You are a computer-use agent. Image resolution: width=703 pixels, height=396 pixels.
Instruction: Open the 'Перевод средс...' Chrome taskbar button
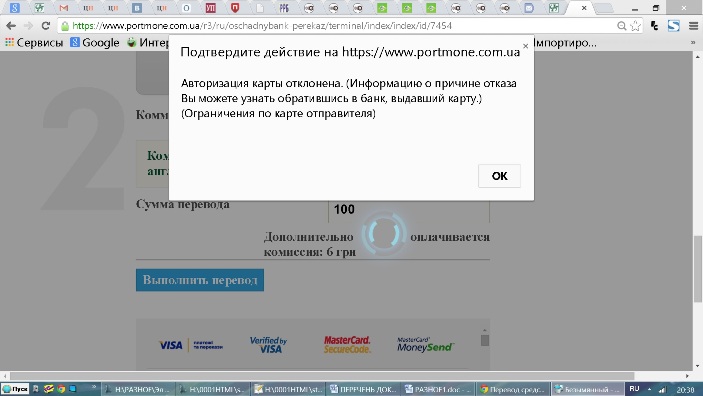[513, 389]
